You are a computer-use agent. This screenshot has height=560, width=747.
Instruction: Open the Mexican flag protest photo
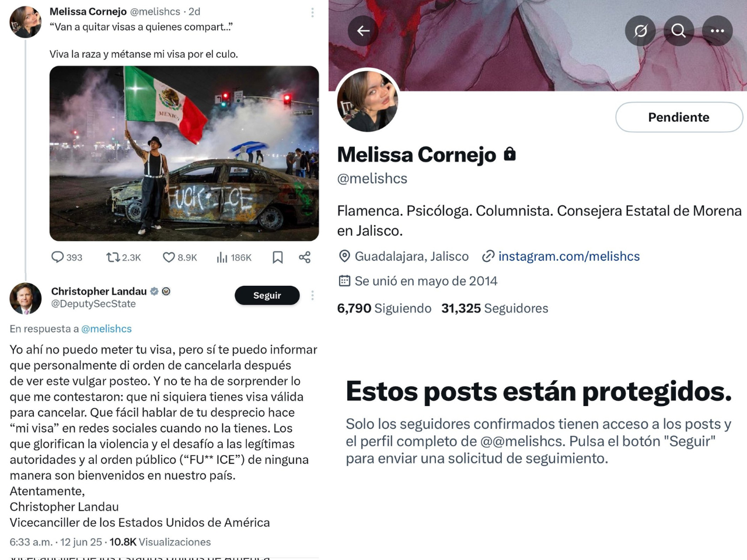184,153
